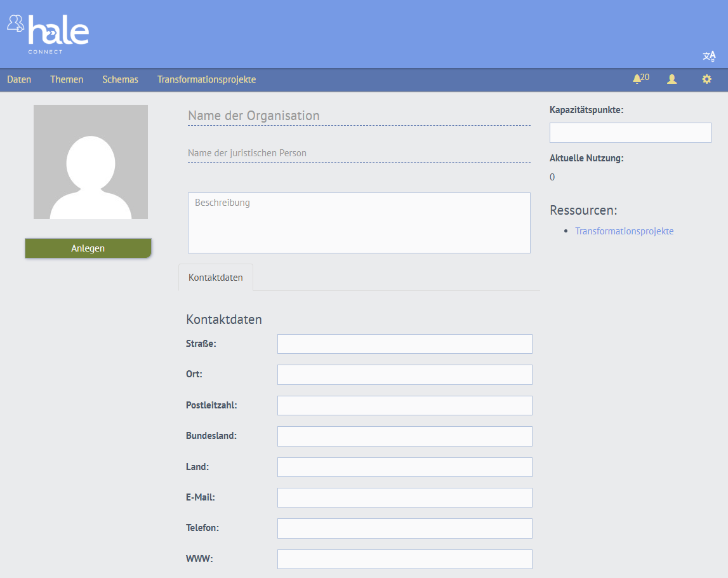
Task: Select the Postleitzahl input field
Action: [x=404, y=405]
